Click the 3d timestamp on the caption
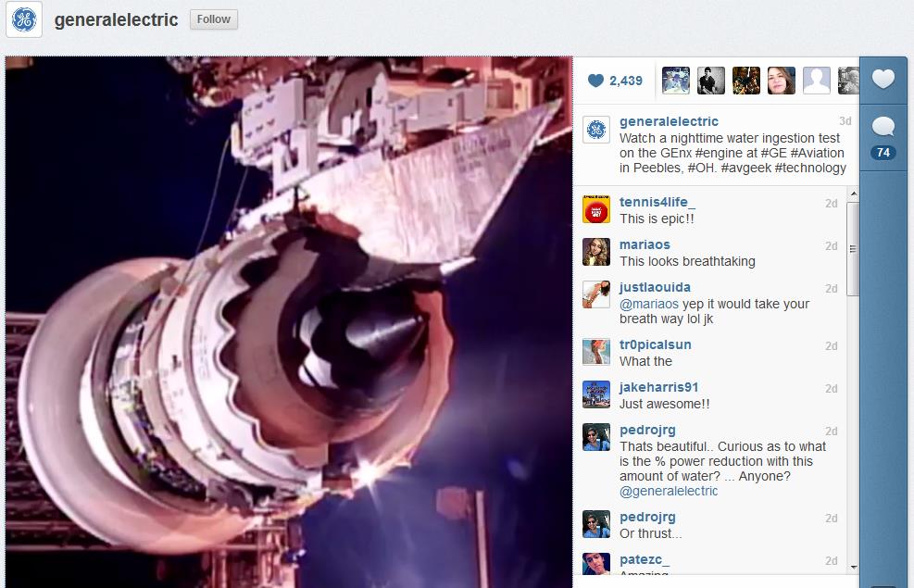Screen dimensions: 914x588 coord(845,121)
